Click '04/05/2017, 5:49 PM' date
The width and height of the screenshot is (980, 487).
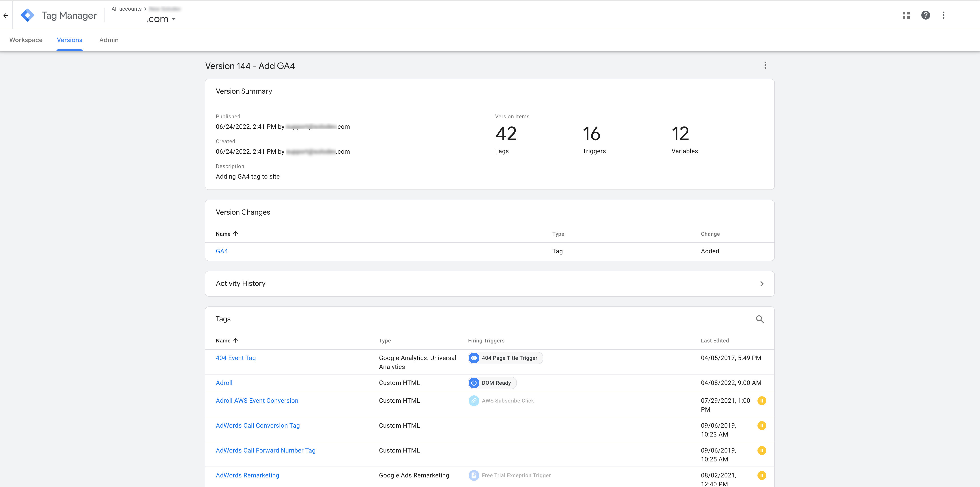[x=731, y=358]
